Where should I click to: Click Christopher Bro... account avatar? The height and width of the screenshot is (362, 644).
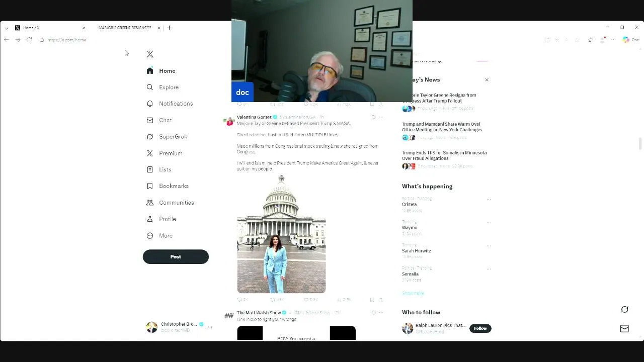(151, 327)
